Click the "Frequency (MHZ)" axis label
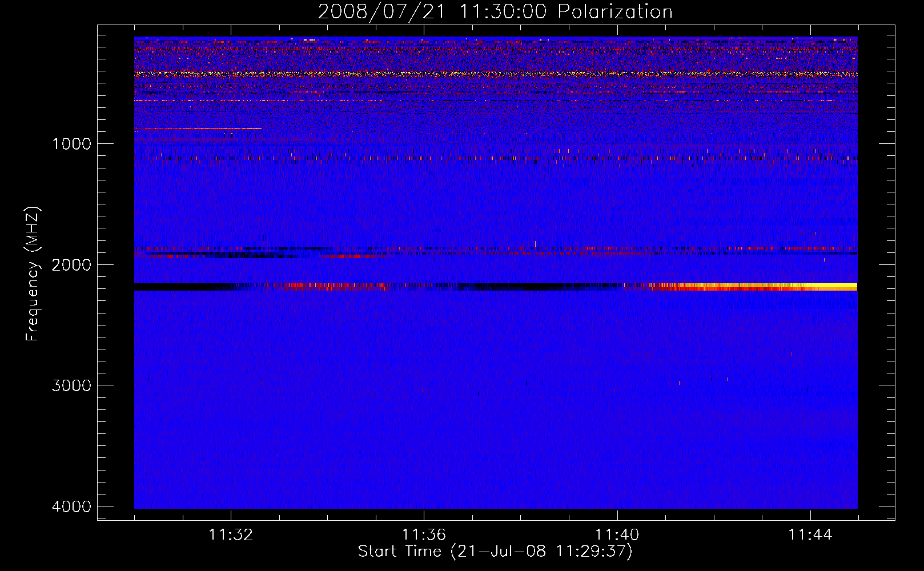924x571 pixels. click(33, 274)
